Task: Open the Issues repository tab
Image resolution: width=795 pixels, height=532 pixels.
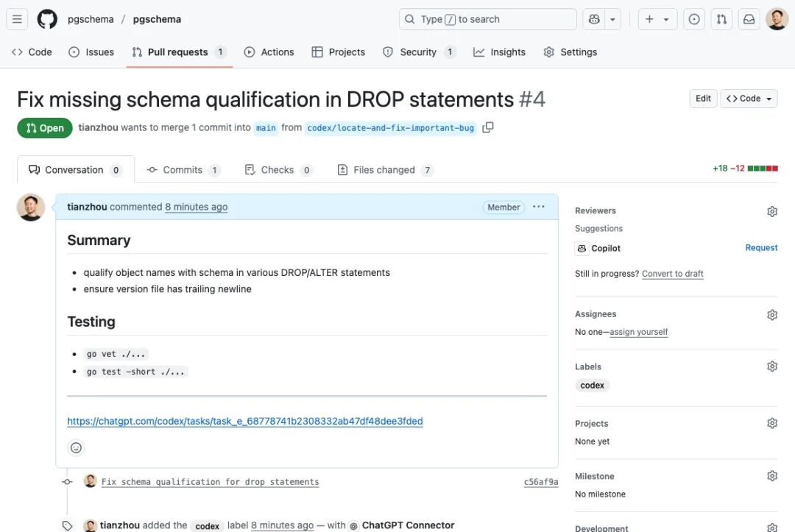Action: [x=91, y=52]
